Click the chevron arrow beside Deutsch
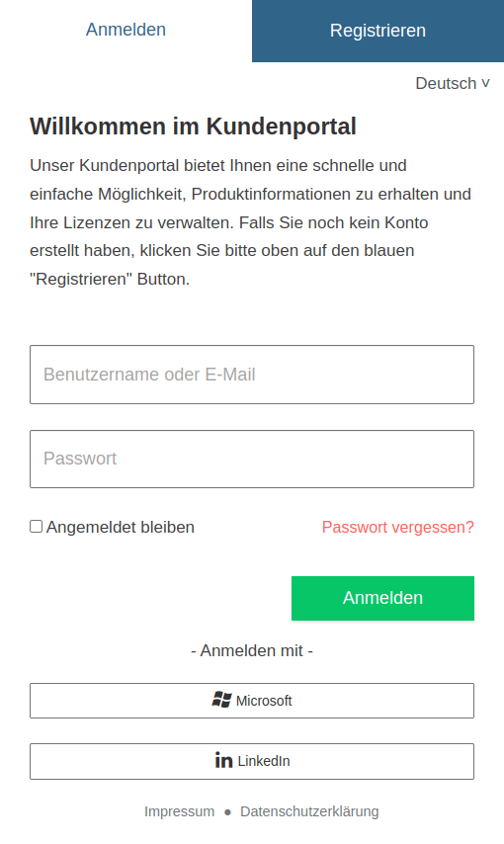The image size is (504, 844). [485, 83]
